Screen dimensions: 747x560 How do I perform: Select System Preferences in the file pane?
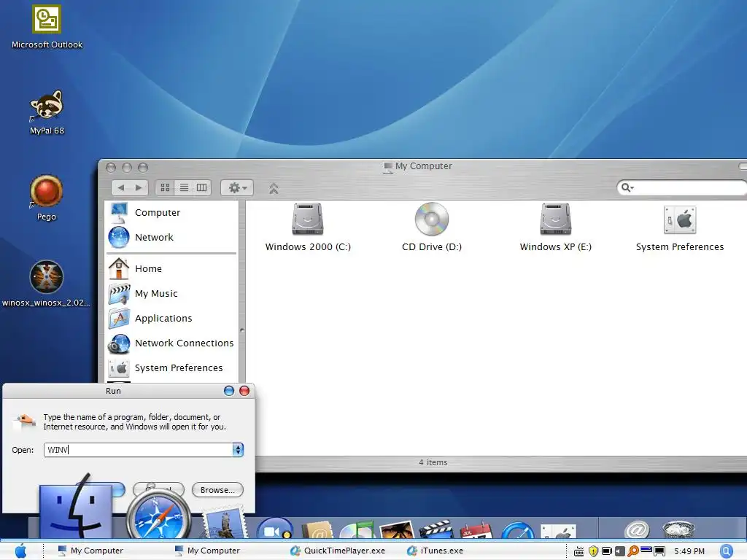click(x=680, y=227)
